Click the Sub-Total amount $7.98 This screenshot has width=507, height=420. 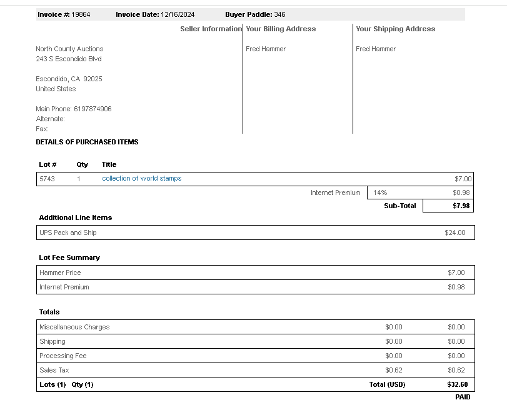(461, 206)
